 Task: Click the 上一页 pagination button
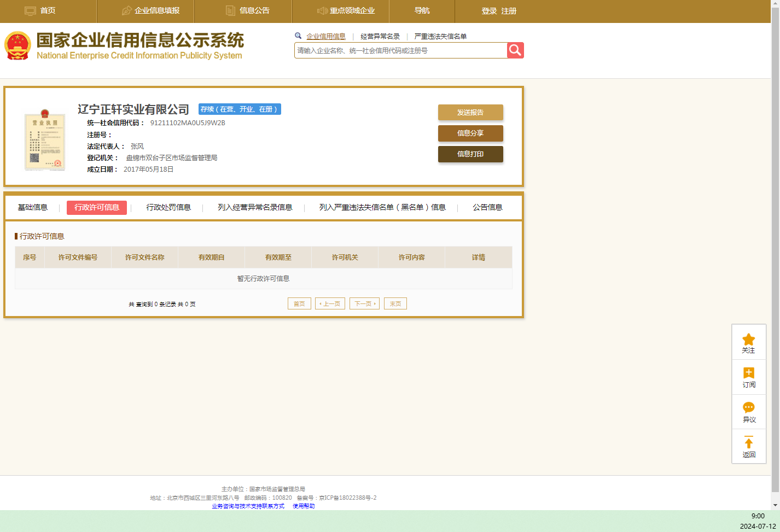pos(330,303)
